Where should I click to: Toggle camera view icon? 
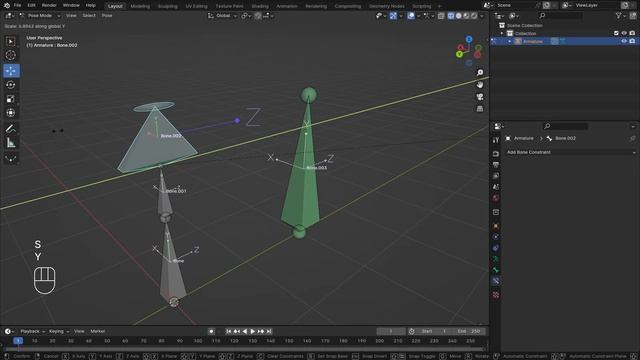(x=480, y=97)
